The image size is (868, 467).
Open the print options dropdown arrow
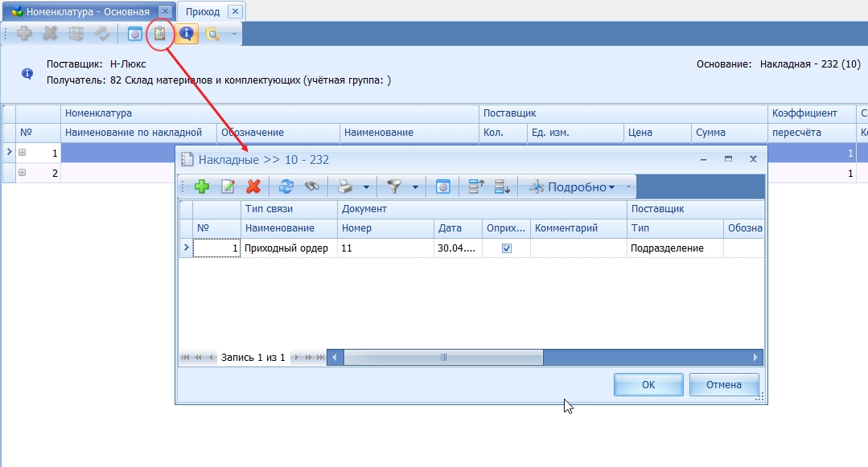click(366, 187)
